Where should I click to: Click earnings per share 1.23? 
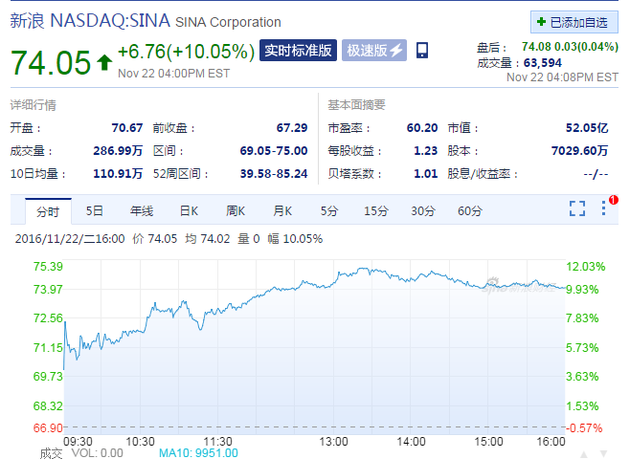click(x=425, y=151)
